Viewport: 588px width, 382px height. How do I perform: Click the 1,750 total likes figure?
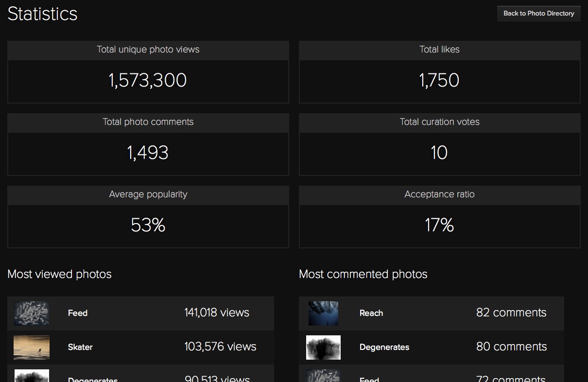click(439, 81)
